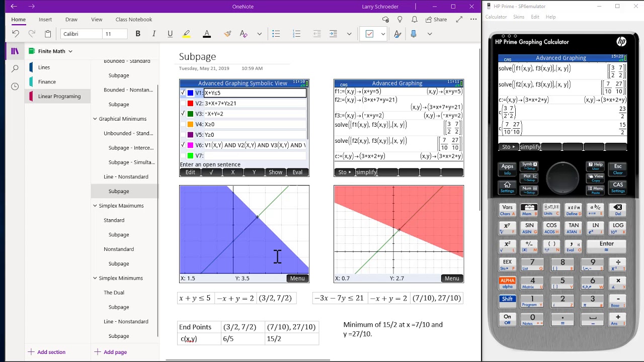
Task: Toggle numbered list
Action: tap(296, 34)
